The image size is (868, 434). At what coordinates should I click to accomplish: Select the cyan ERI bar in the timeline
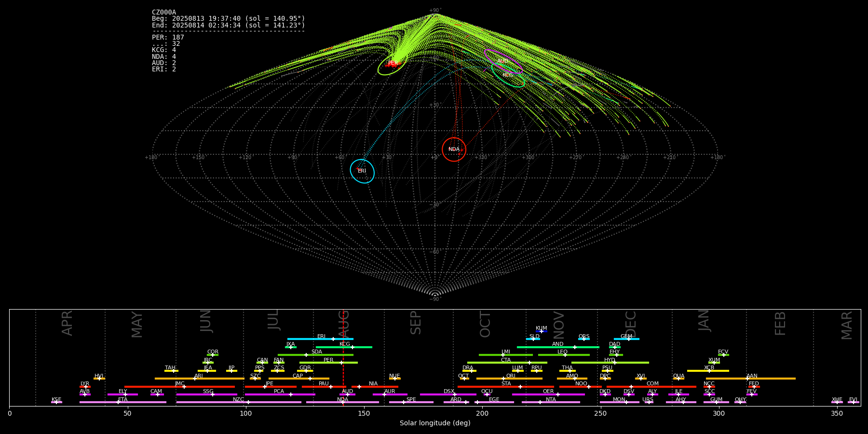pyautogui.click(x=320, y=339)
